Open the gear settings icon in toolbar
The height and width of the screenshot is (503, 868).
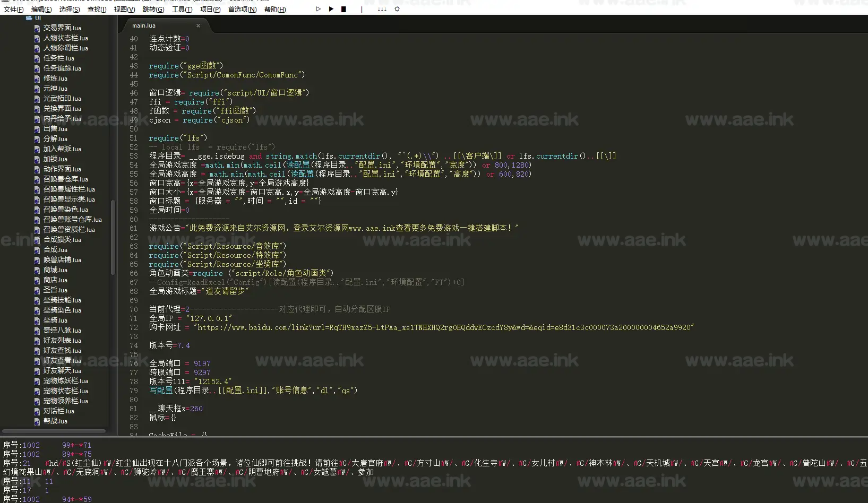(x=397, y=9)
